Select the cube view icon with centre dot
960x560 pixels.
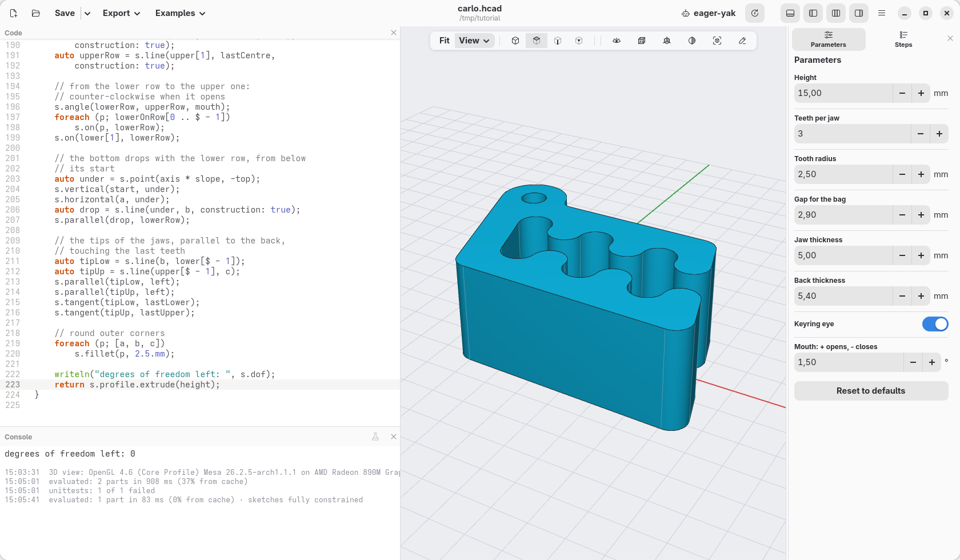pyautogui.click(x=579, y=41)
